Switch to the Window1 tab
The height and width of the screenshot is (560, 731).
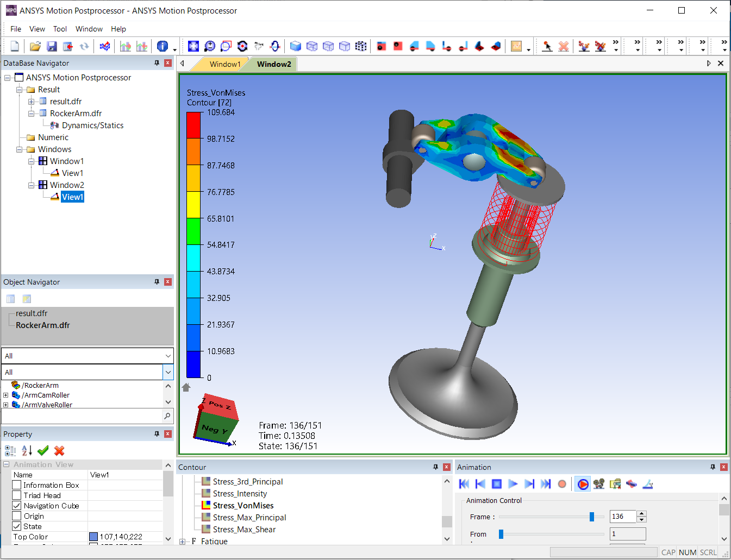pyautogui.click(x=225, y=64)
